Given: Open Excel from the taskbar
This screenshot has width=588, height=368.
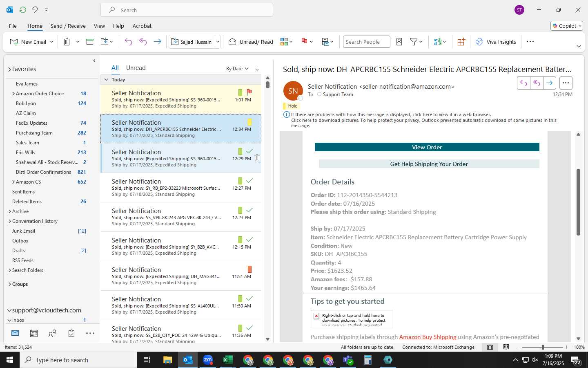Looking at the screenshot, I should (228, 360).
